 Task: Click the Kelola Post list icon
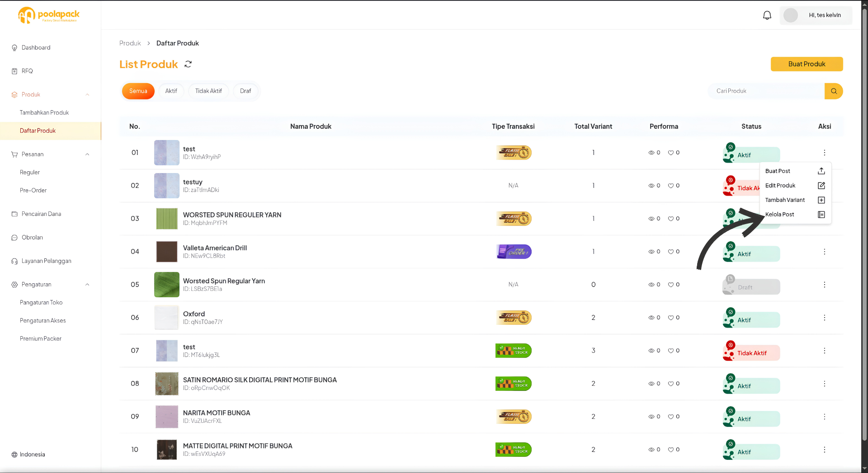pos(821,214)
